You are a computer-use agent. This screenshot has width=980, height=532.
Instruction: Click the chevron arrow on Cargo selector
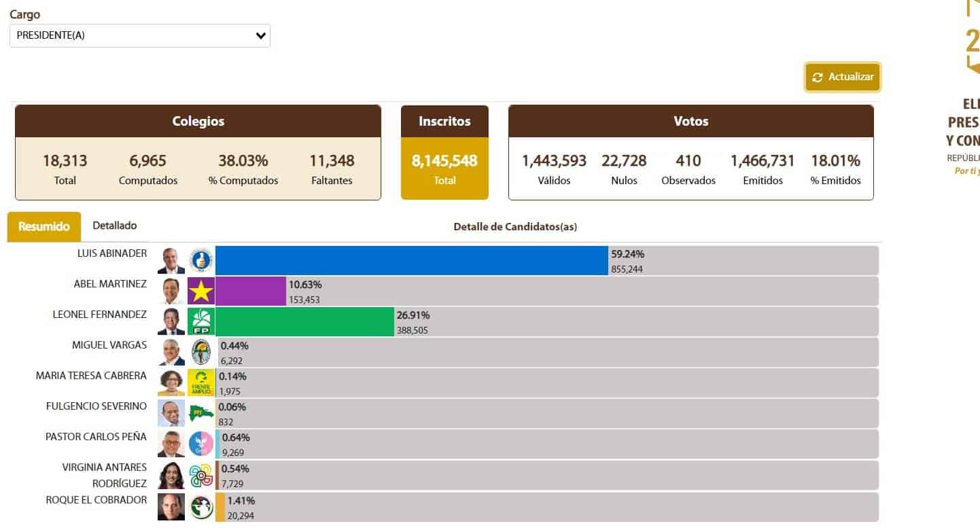260,36
